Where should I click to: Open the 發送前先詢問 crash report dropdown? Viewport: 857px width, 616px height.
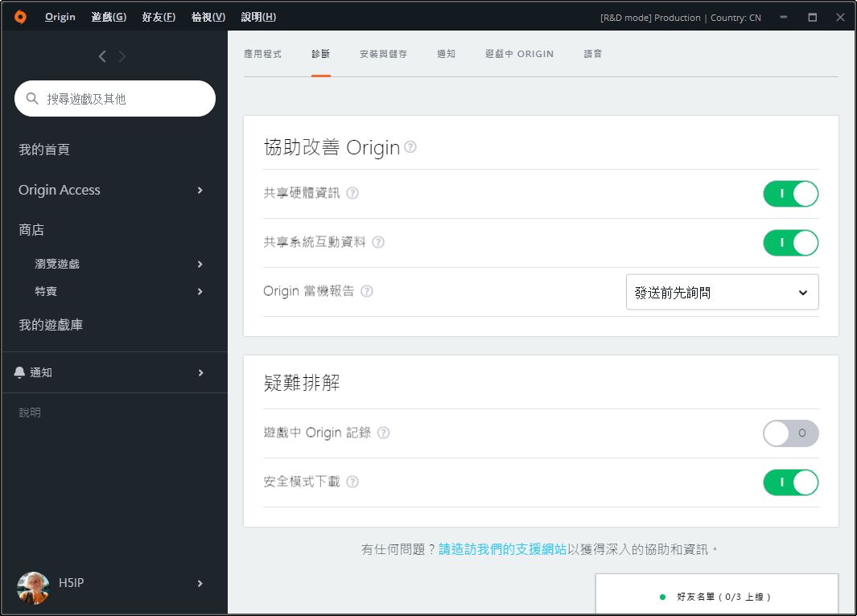[x=722, y=292]
